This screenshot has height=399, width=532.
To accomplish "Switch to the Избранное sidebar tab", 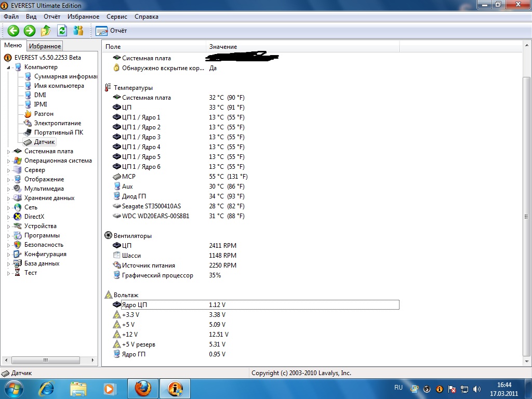I will tap(45, 46).
